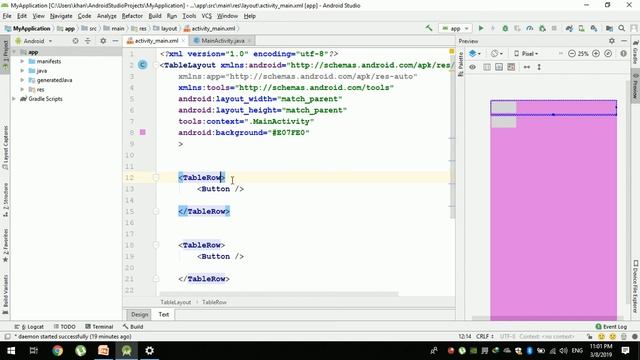Start debugging with the bug icon
The width and height of the screenshot is (640, 360).
click(x=505, y=28)
